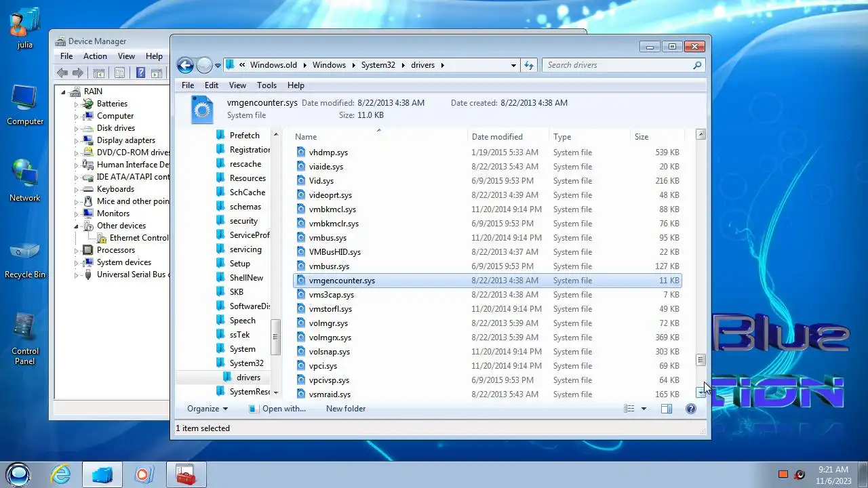
Task: Click Device Manager forward arrow toolbar icon
Action: click(x=78, y=73)
